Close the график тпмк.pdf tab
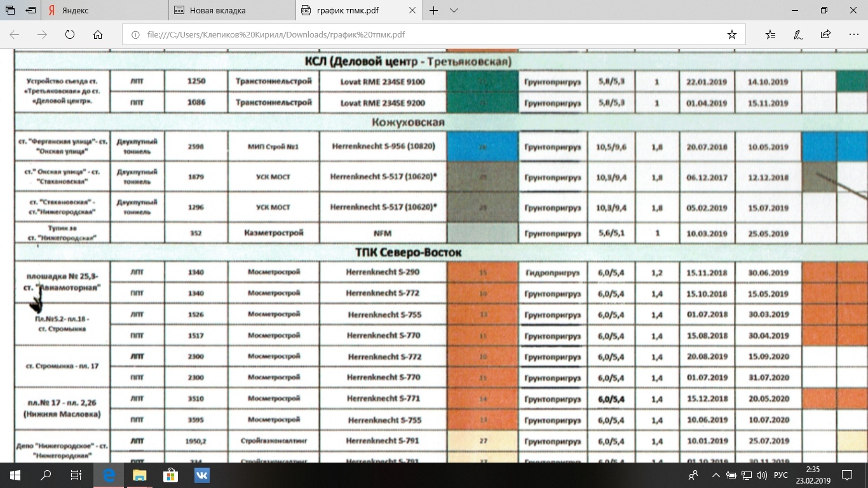 (412, 11)
